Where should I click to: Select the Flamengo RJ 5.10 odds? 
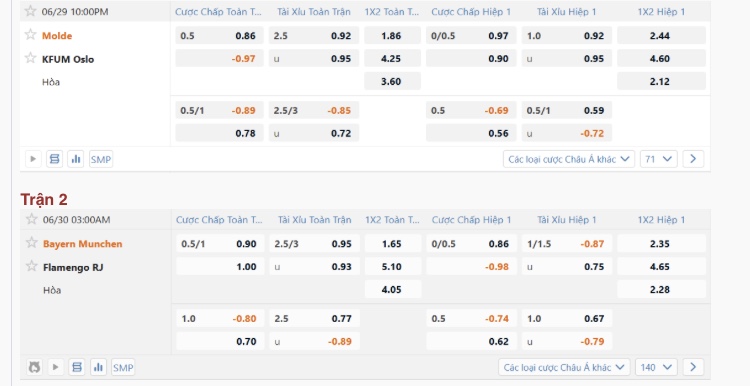click(x=392, y=266)
